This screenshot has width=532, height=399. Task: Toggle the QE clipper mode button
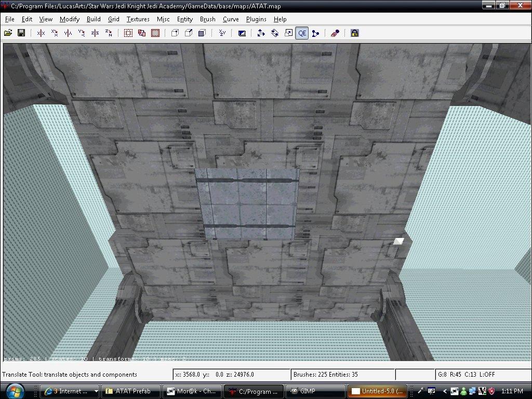302,33
